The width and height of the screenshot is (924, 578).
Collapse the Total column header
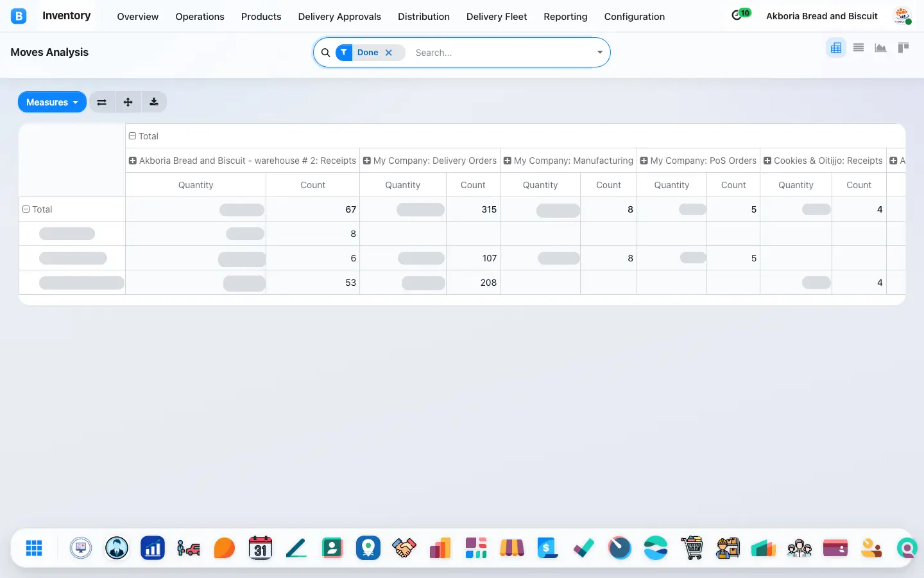(144, 136)
